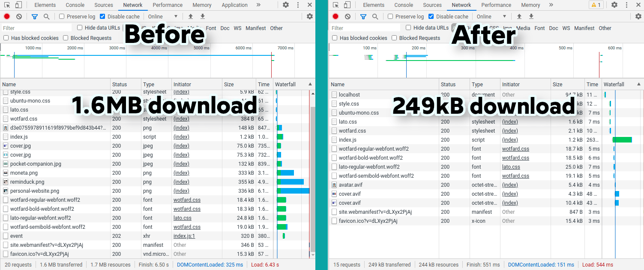The image size is (644, 270).
Task: Open the customize DevTools three-dot menu
Action: coord(298,5)
